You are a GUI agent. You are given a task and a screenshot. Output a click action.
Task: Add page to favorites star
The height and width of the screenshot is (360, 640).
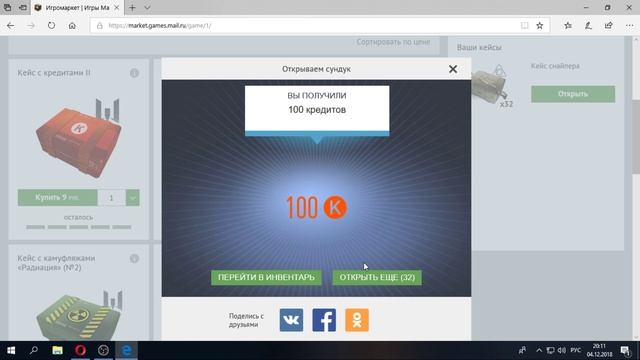point(540,26)
